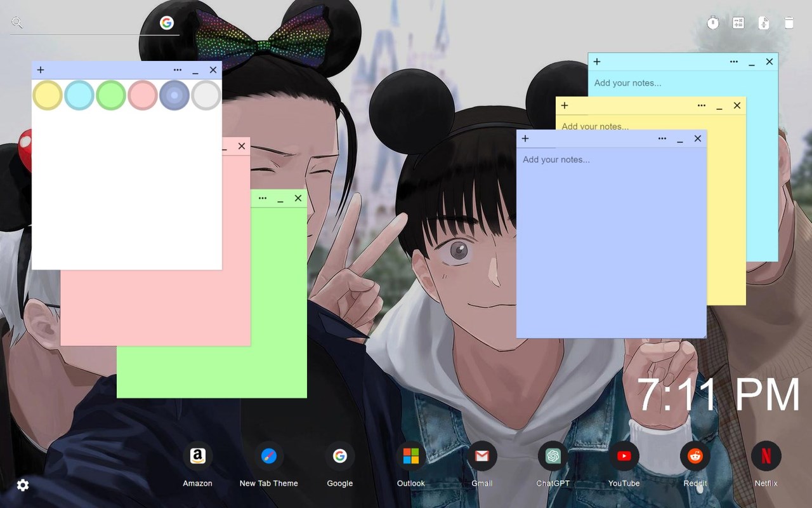This screenshot has height=508, width=812.
Task: Open the blue note's three-dot menu
Action: [x=662, y=138]
